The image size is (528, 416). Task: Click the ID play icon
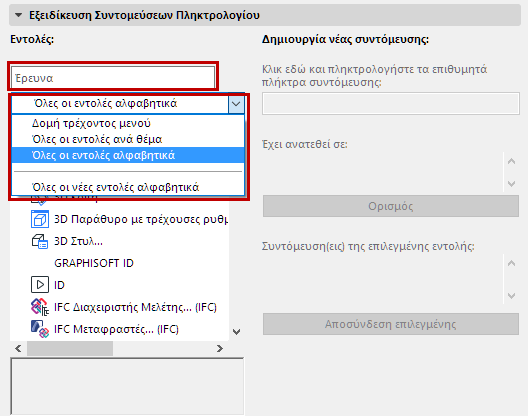[x=40, y=285]
